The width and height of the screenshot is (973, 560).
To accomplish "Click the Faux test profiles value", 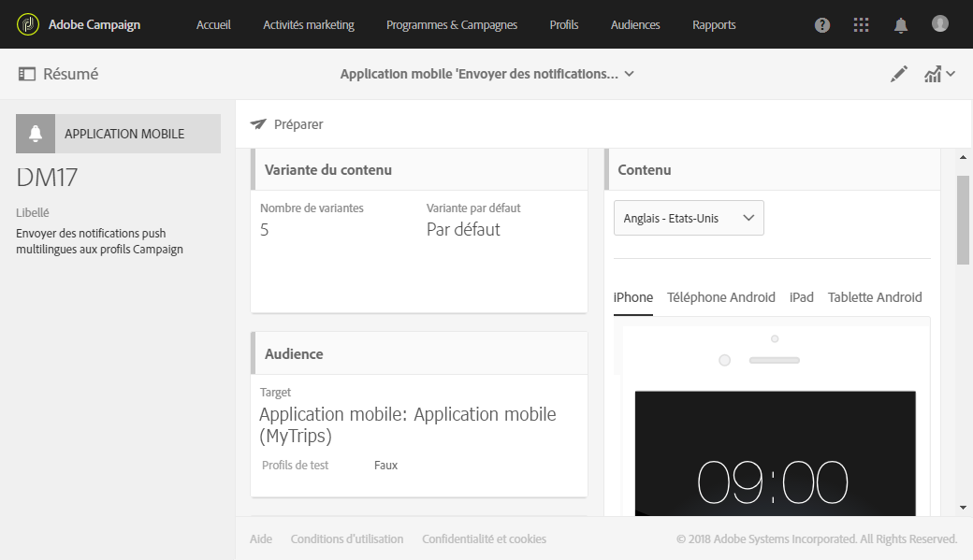I will click(x=385, y=466).
